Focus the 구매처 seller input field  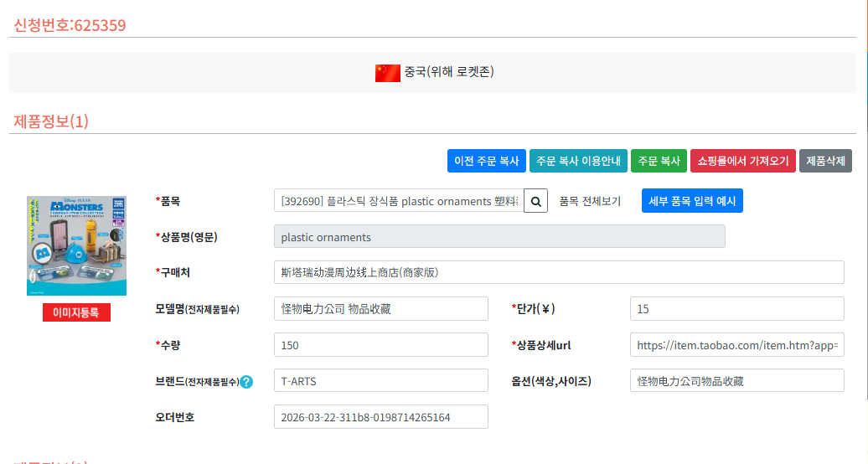[559, 273]
